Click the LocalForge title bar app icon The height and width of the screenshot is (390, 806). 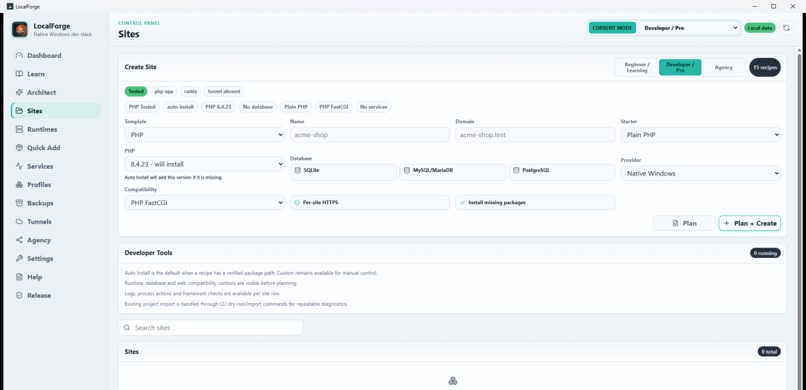[10, 6]
